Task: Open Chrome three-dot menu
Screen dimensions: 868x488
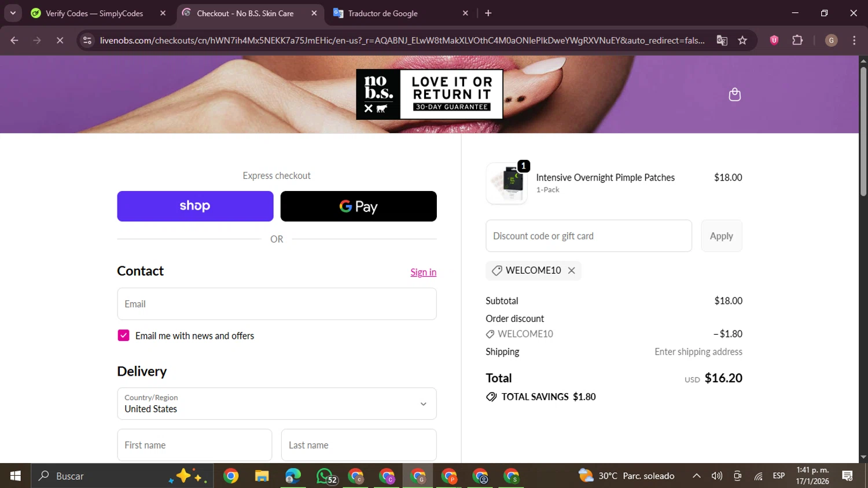Action: coord(854,40)
